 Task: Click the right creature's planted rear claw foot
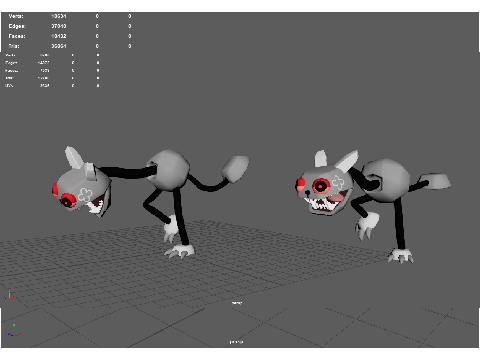coord(401,256)
